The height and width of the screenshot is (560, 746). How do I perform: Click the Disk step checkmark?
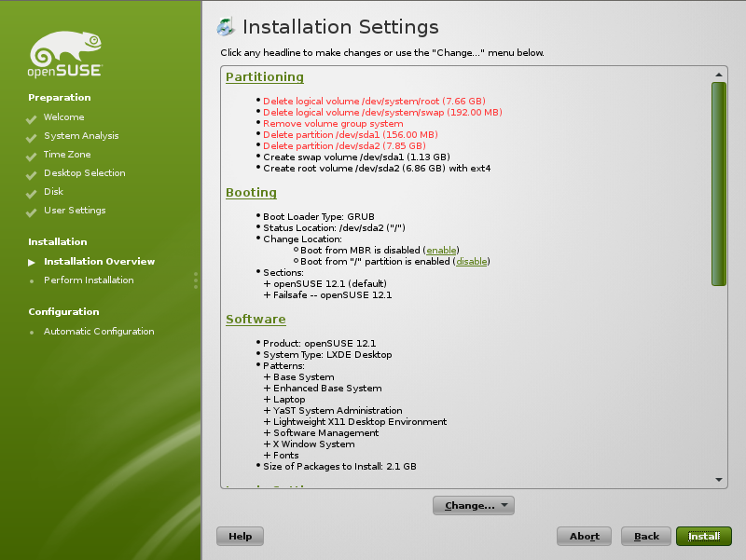32,194
